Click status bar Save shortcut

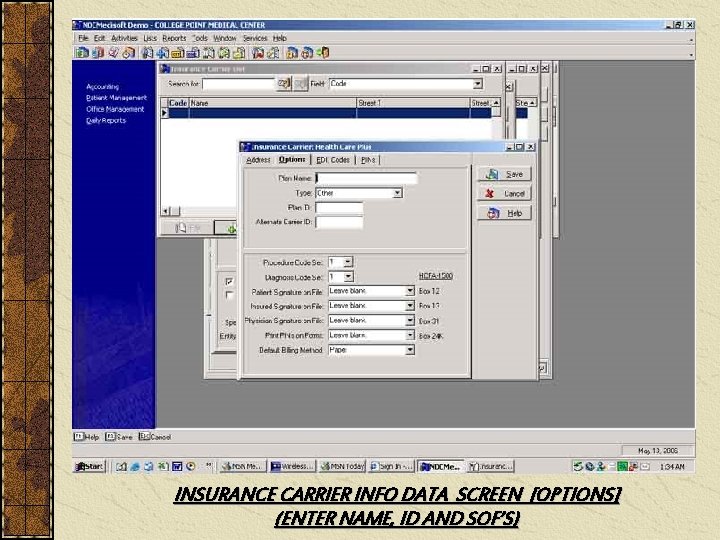[119, 437]
